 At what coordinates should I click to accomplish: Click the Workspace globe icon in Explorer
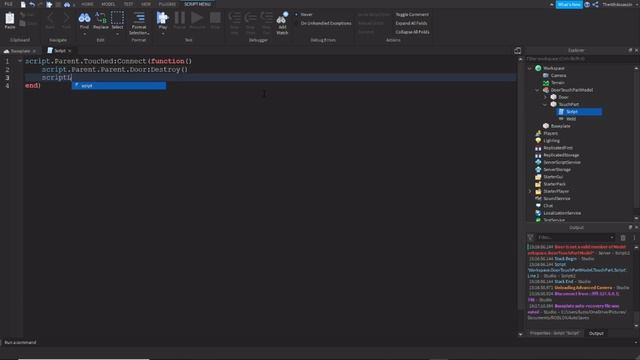click(x=538, y=68)
